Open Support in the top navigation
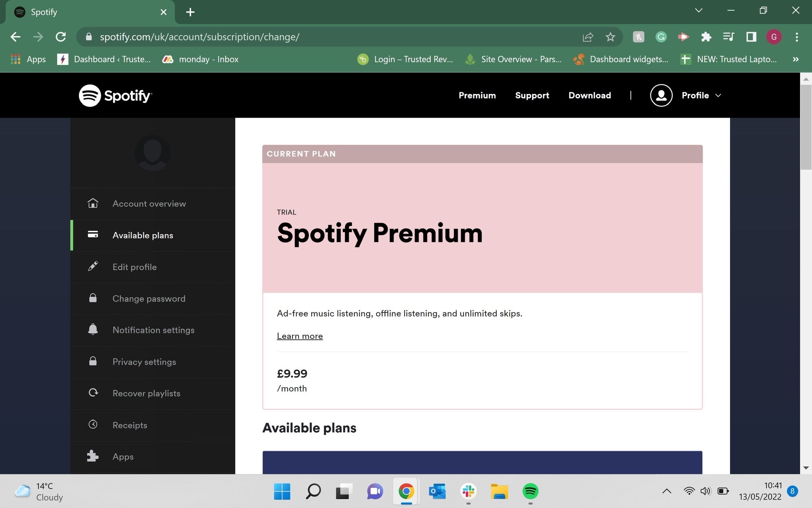The width and height of the screenshot is (812, 508). (x=532, y=95)
